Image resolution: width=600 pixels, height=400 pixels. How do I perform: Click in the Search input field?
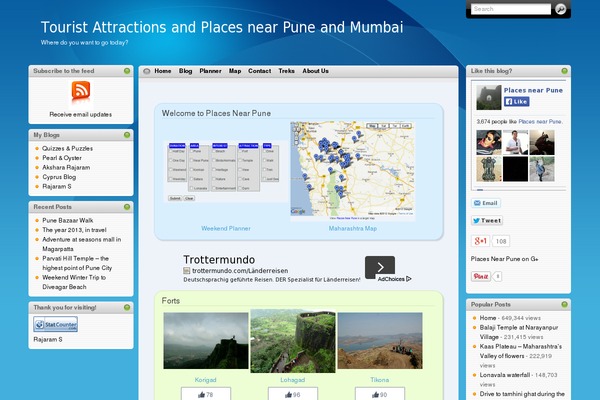(511, 9)
